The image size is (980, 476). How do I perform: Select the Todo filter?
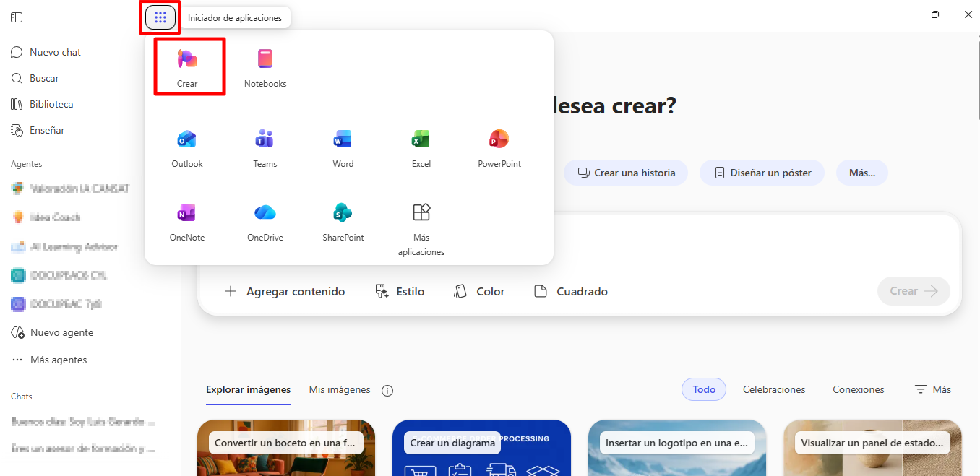[x=704, y=389]
